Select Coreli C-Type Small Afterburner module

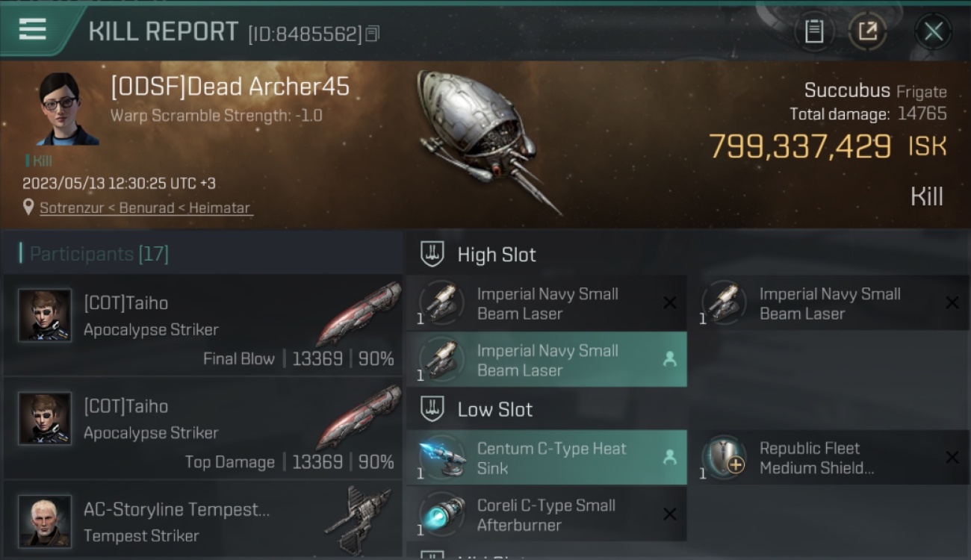pos(547,514)
